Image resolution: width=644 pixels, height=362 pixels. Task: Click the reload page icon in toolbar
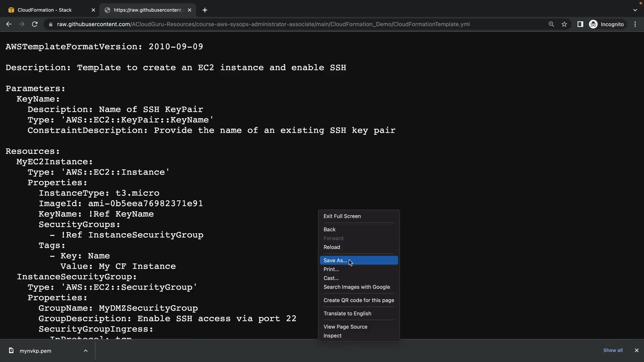pos(35,24)
